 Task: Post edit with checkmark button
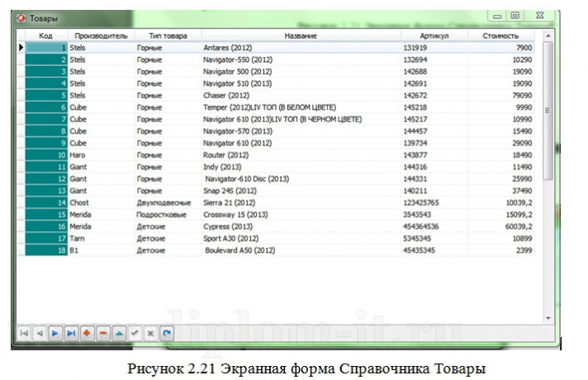point(135,333)
